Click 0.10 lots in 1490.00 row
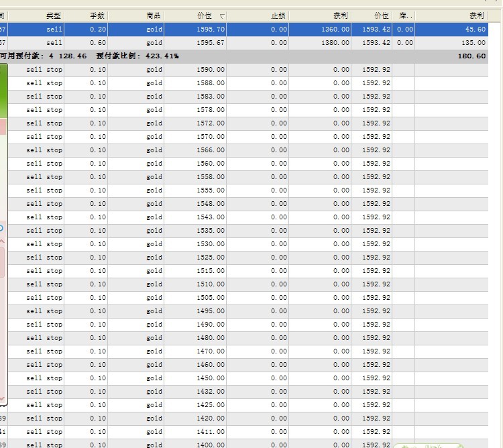This screenshot has height=448, width=503. click(98, 325)
